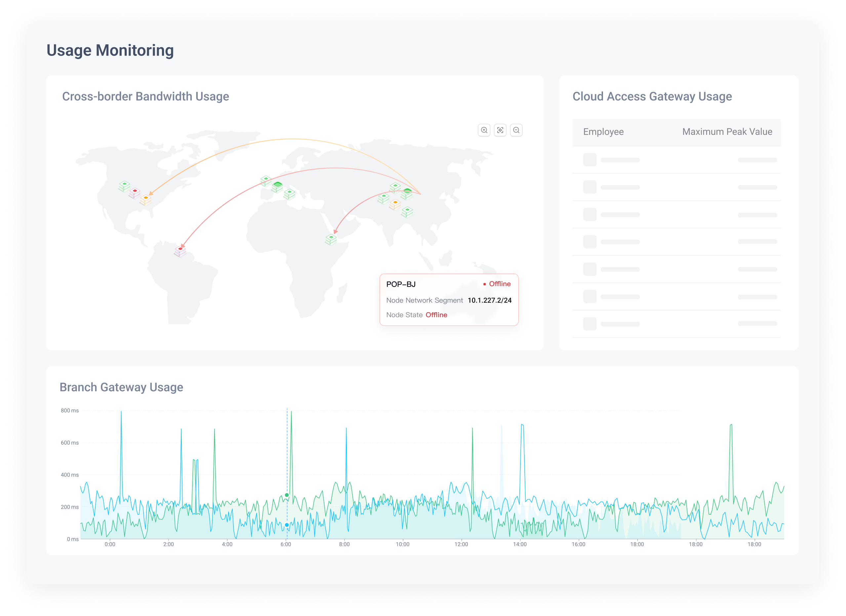This screenshot has width=846, height=616.
Task: Click the zoom out magnifier on the map
Action: (516, 130)
